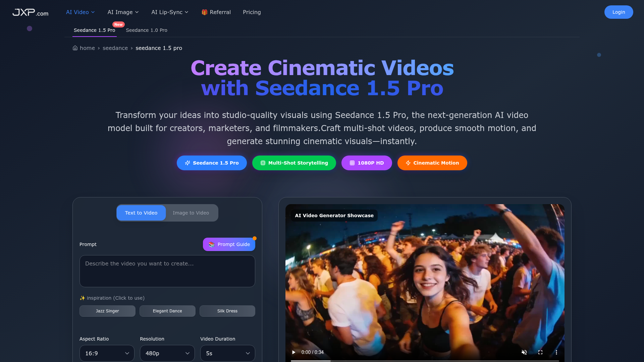Switch to Image to Video mode
Viewport: 644px width, 362px height.
click(191, 213)
